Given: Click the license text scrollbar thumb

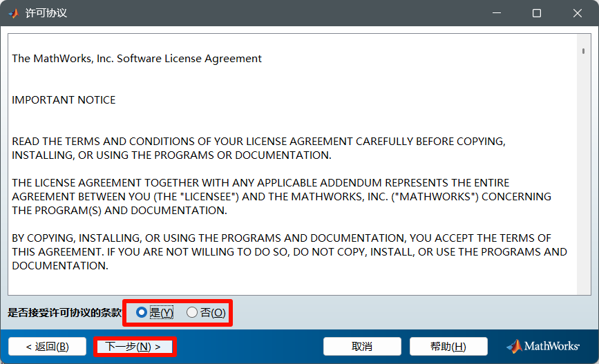Looking at the screenshot, I should tap(583, 51).
